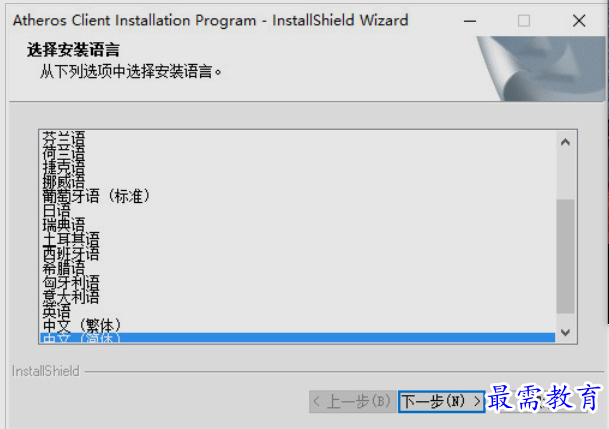Pick 日语 (Japanese) as install language
The image size is (609, 429).
click(298, 211)
